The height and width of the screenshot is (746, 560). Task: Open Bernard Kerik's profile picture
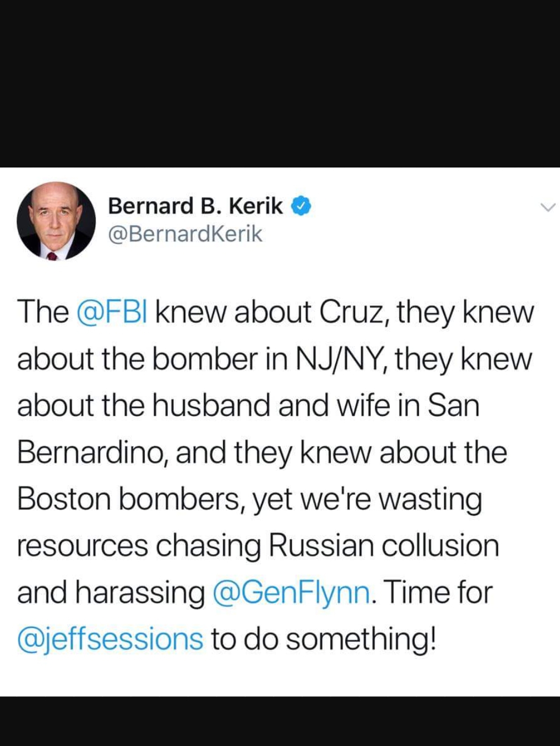point(56,221)
